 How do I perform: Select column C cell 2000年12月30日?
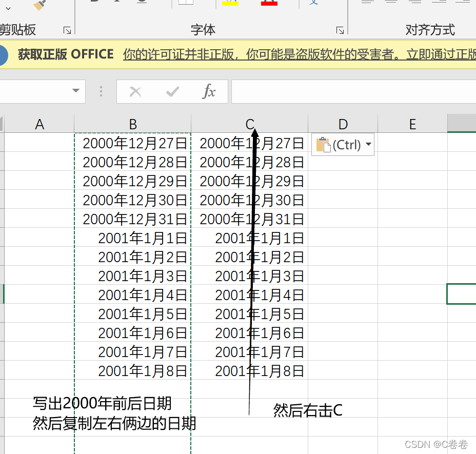[x=249, y=199]
